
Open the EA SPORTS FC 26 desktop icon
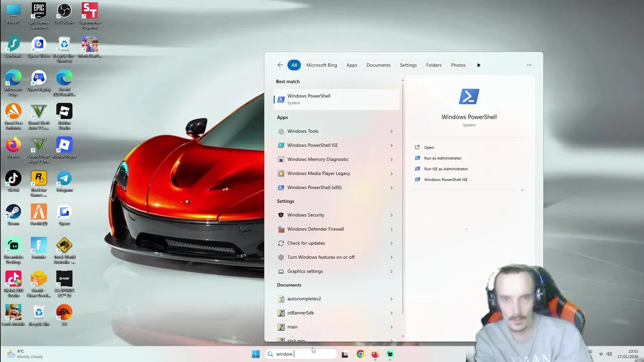coord(64,285)
